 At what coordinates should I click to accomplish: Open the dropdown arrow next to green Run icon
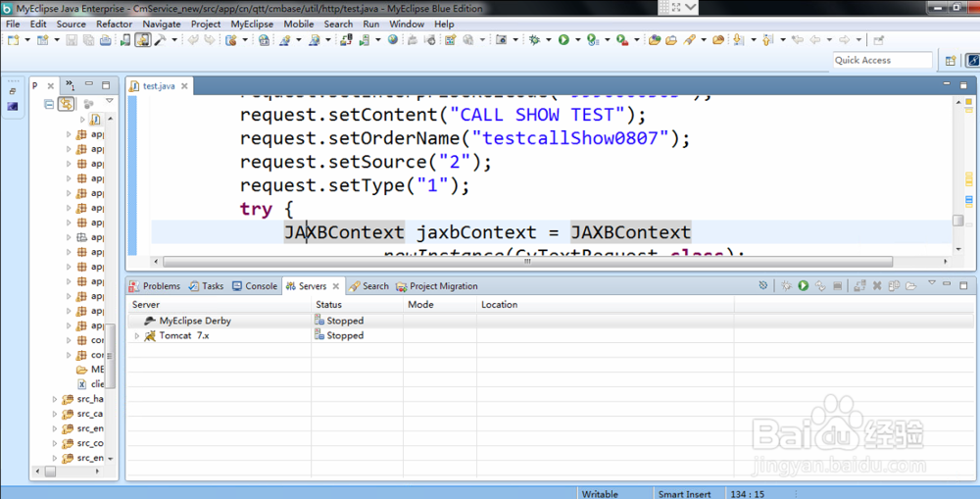[577, 39]
